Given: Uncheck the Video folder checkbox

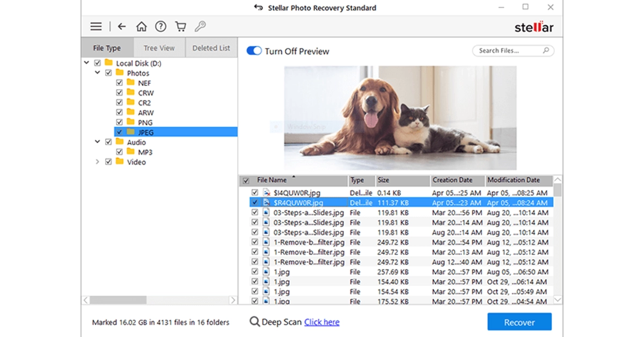Looking at the screenshot, I should coord(108,162).
